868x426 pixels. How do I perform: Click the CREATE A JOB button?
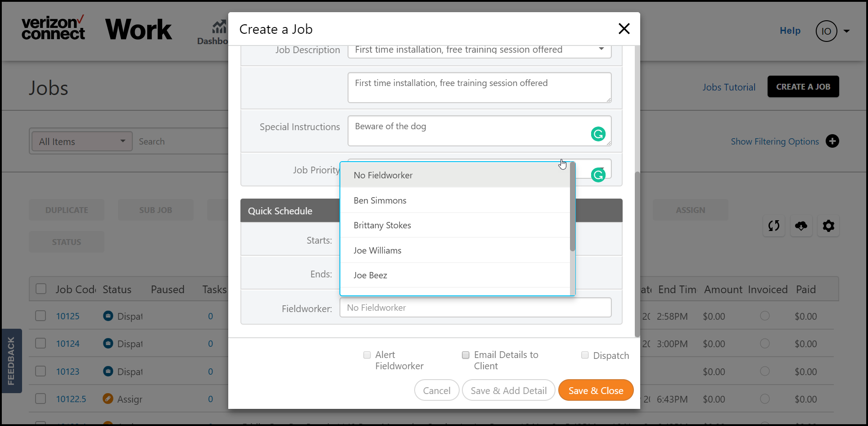[x=803, y=86]
